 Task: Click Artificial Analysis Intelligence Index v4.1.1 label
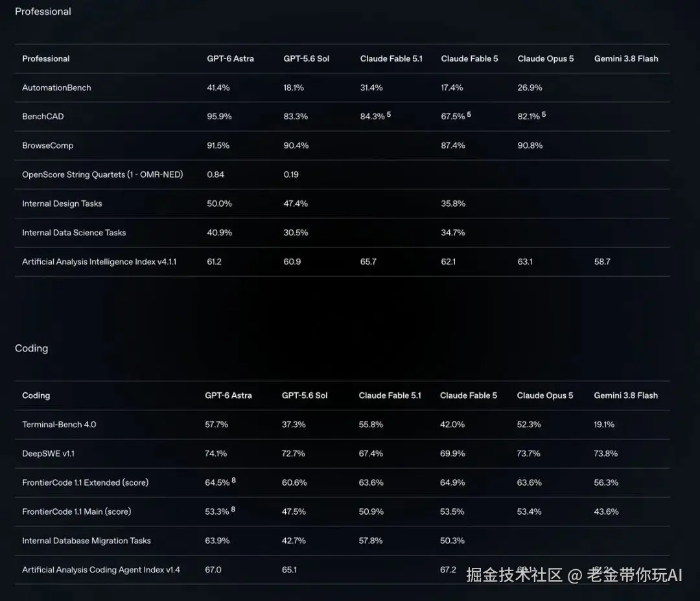(x=99, y=262)
